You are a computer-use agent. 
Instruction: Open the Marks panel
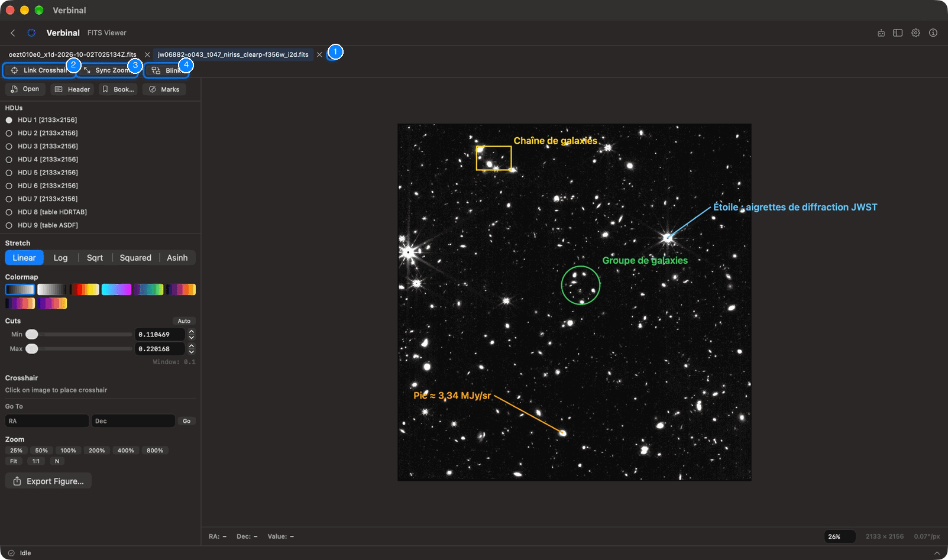[164, 89]
